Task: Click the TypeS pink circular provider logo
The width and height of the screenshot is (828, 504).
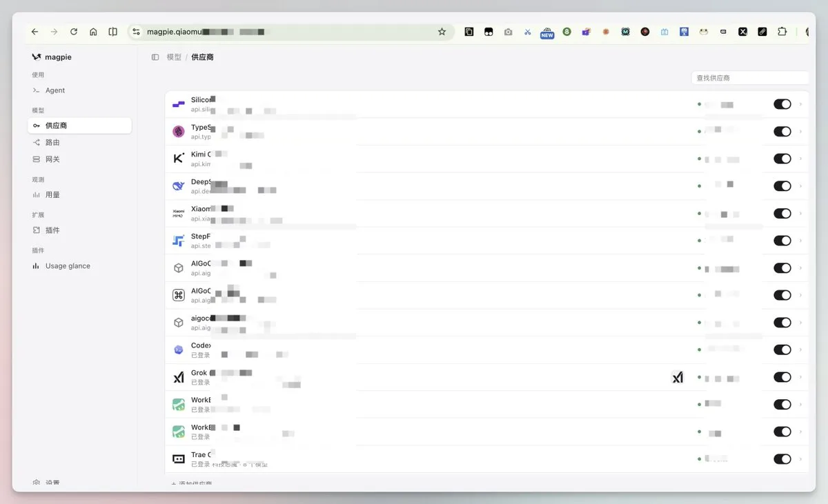Action: pos(178,132)
